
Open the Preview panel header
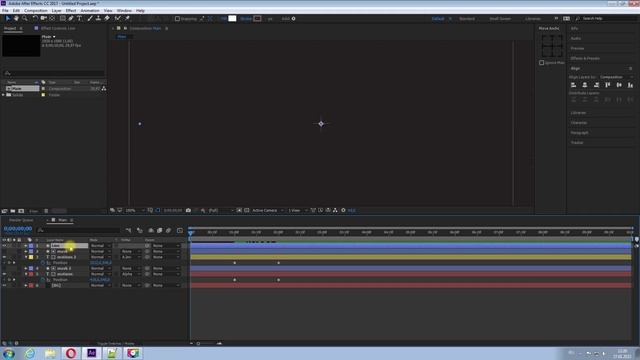[577, 48]
